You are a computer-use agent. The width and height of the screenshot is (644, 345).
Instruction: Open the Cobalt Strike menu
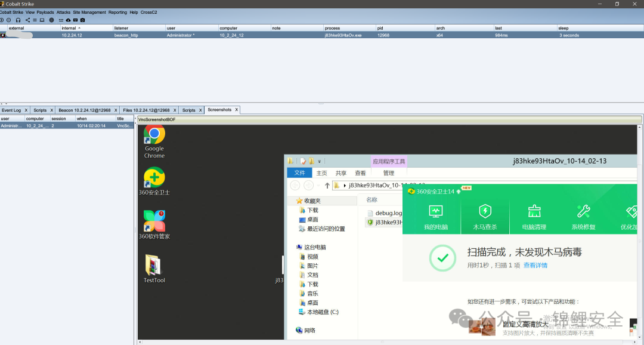tap(11, 13)
